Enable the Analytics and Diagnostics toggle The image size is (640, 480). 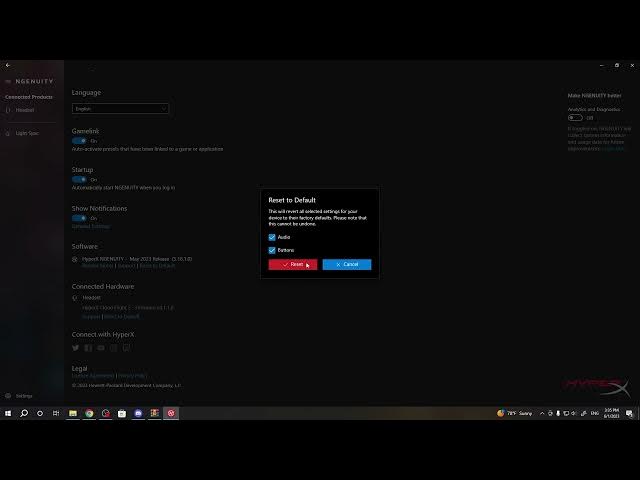[575, 117]
